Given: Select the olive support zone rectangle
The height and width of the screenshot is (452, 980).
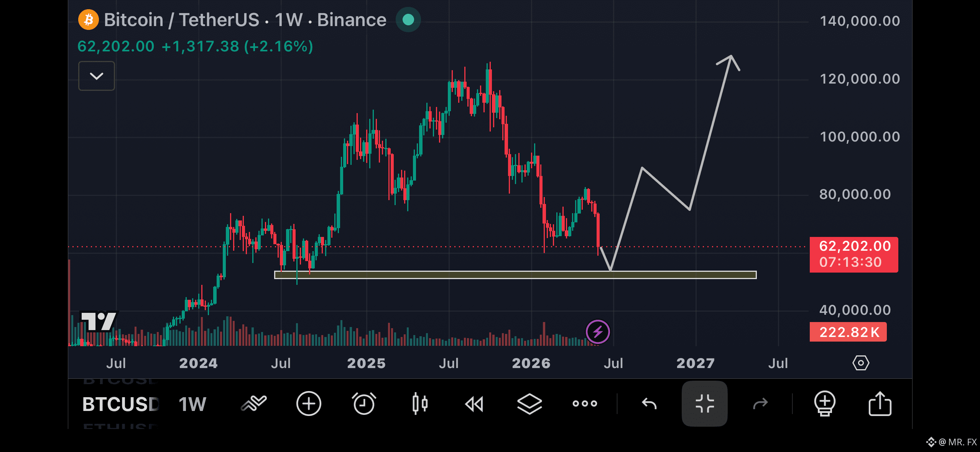Looking at the screenshot, I should point(515,274).
